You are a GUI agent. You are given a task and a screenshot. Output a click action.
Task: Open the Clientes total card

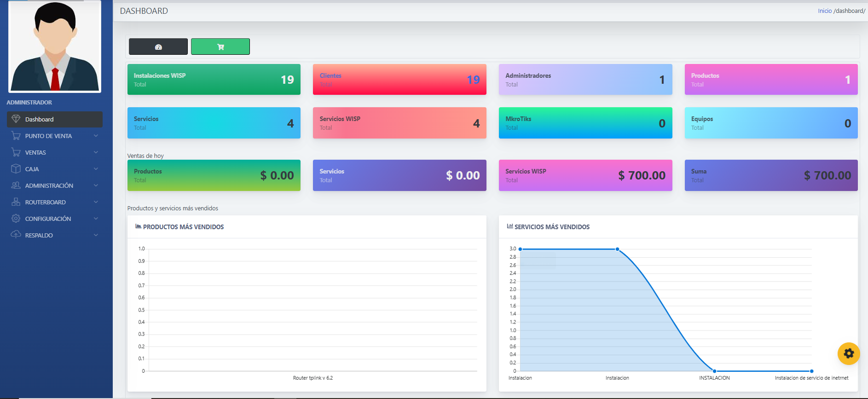pyautogui.click(x=399, y=80)
